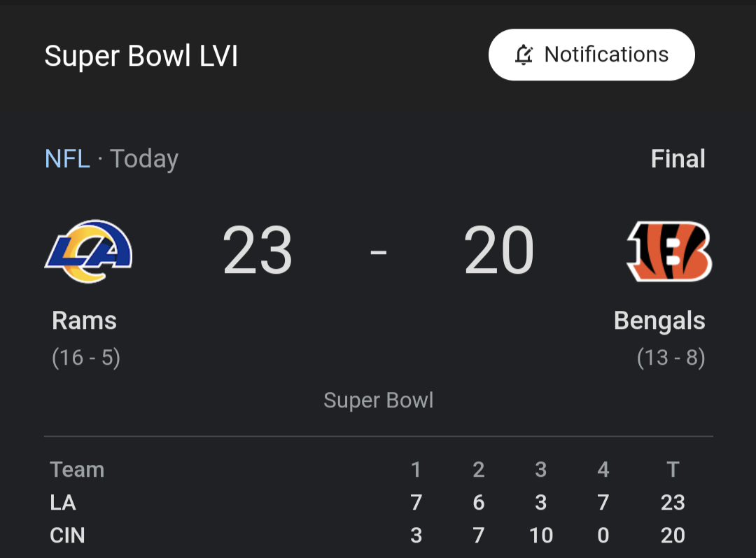Select the CIN row in the box score
Viewport: 756px width, 558px height.
pyautogui.click(x=68, y=536)
